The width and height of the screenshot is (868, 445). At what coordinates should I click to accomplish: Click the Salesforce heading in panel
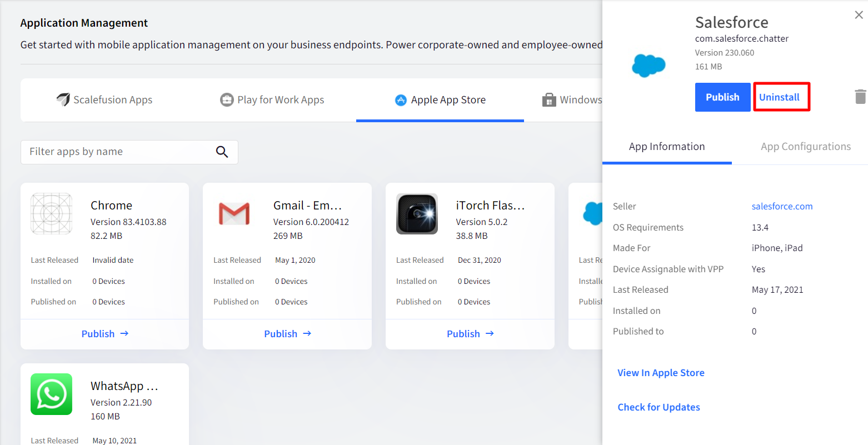tap(731, 22)
